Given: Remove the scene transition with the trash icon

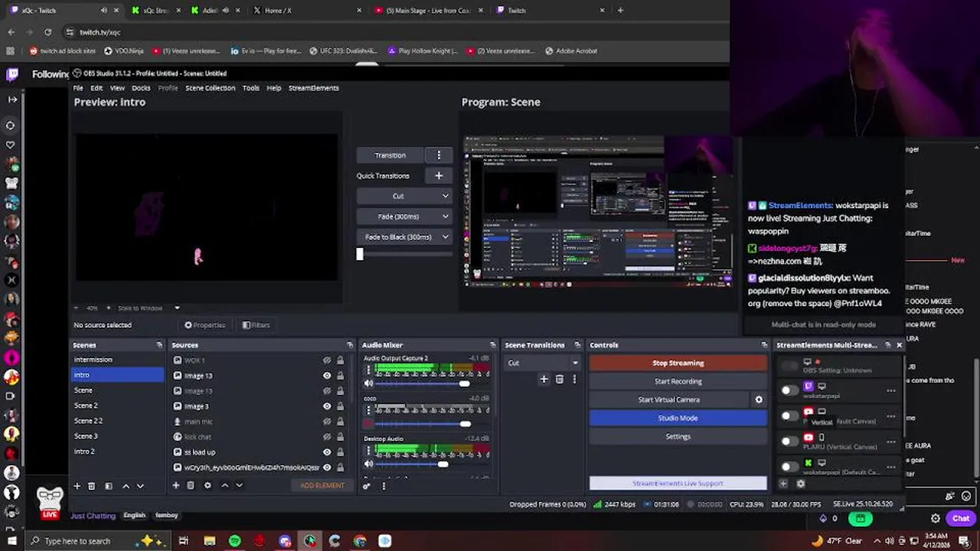Looking at the screenshot, I should pos(560,379).
